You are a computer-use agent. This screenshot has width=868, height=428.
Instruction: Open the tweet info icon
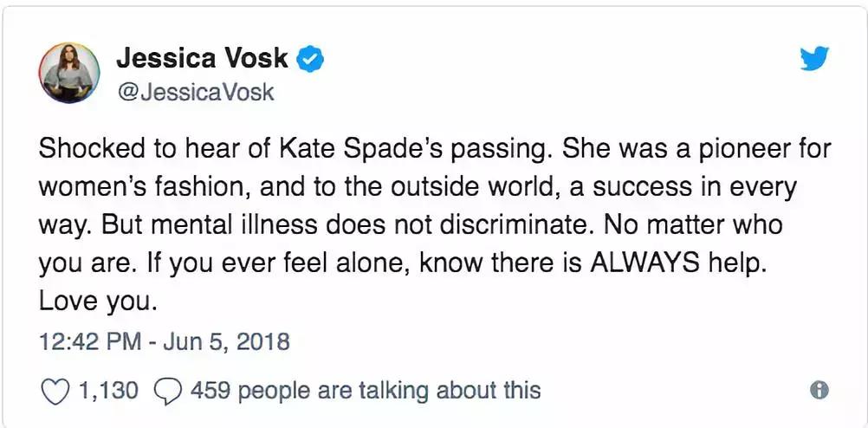tap(819, 391)
